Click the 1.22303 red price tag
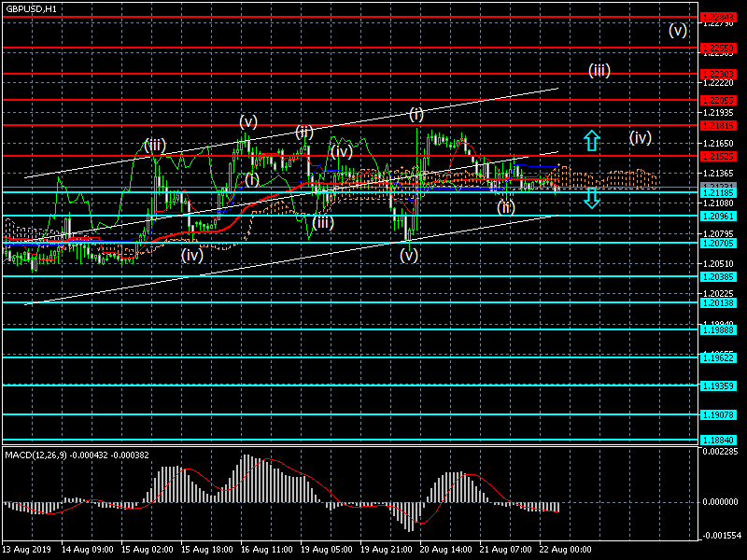The width and height of the screenshot is (747, 560). point(718,75)
